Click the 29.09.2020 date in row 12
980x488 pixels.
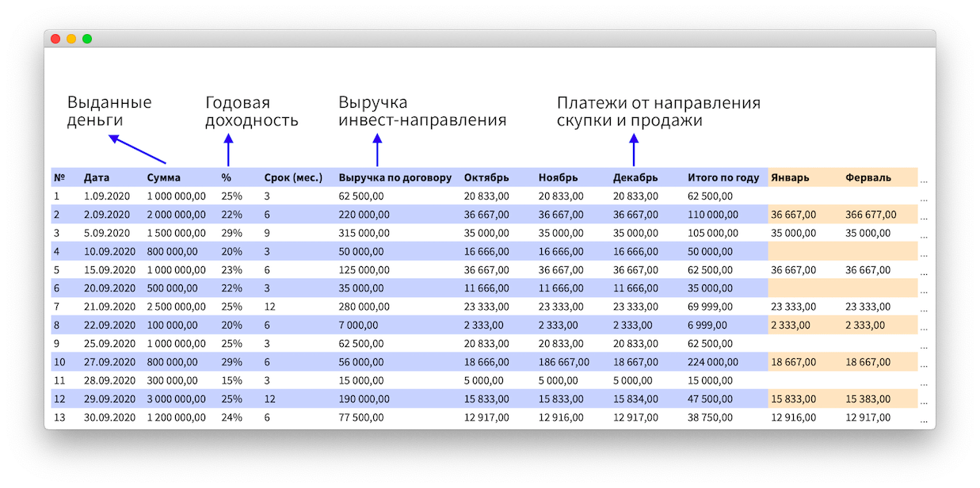click(x=107, y=398)
